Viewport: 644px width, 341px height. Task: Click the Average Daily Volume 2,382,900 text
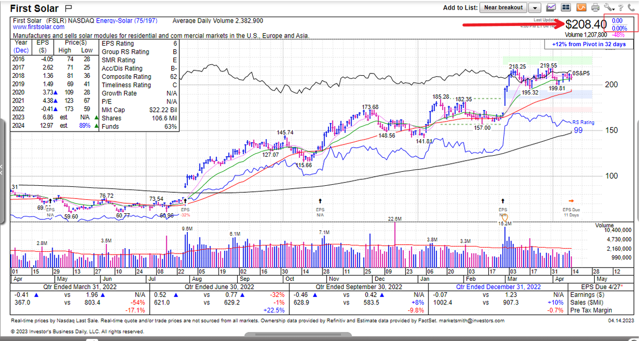pyautogui.click(x=218, y=20)
